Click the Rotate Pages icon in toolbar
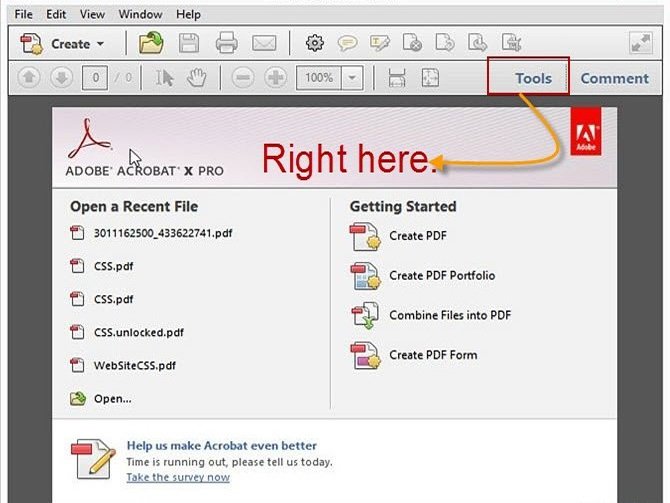 click(x=444, y=43)
